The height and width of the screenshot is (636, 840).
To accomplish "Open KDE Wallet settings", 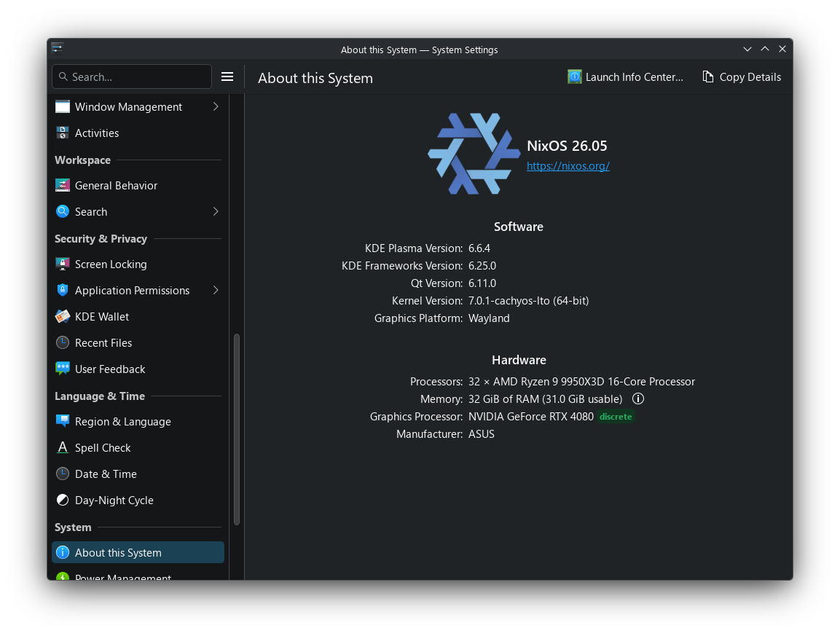I will (138, 317).
